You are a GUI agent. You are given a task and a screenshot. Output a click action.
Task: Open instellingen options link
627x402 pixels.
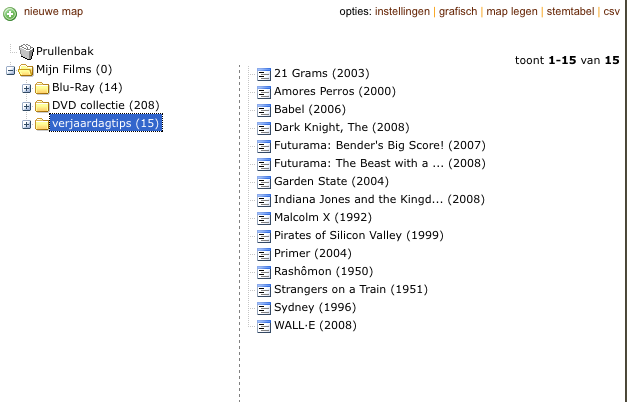tap(402, 12)
